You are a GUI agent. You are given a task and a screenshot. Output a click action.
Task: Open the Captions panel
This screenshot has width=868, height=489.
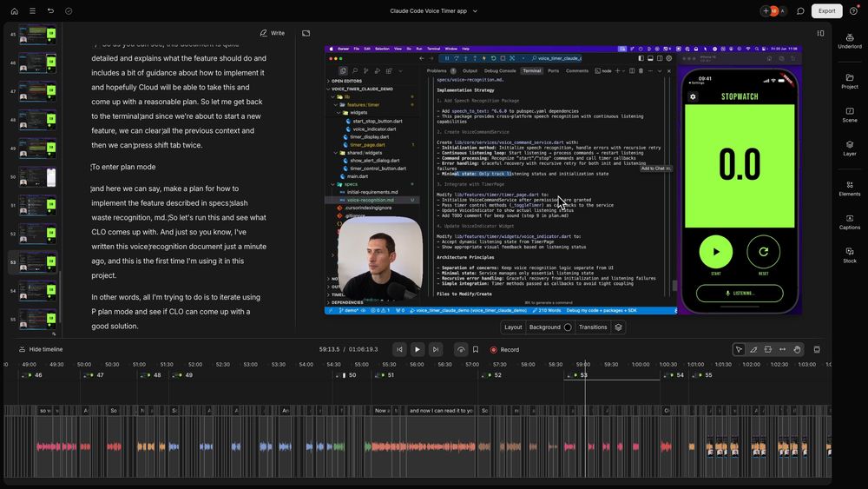click(850, 222)
